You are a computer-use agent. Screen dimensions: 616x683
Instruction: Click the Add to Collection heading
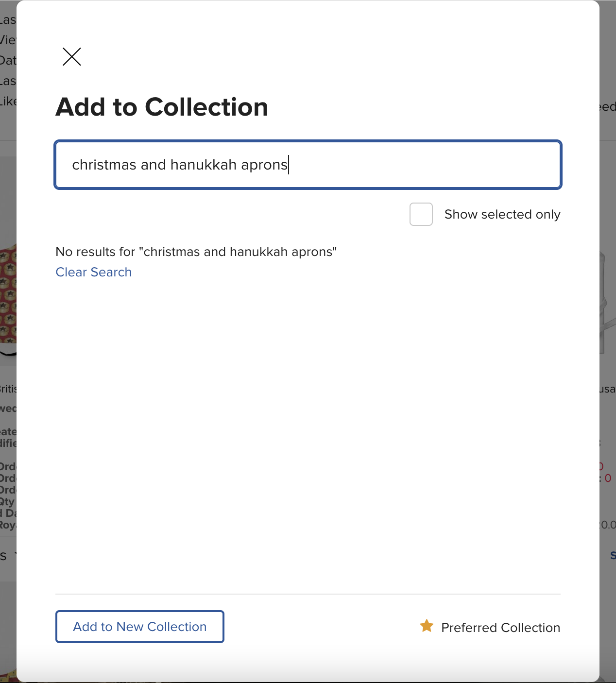point(162,107)
